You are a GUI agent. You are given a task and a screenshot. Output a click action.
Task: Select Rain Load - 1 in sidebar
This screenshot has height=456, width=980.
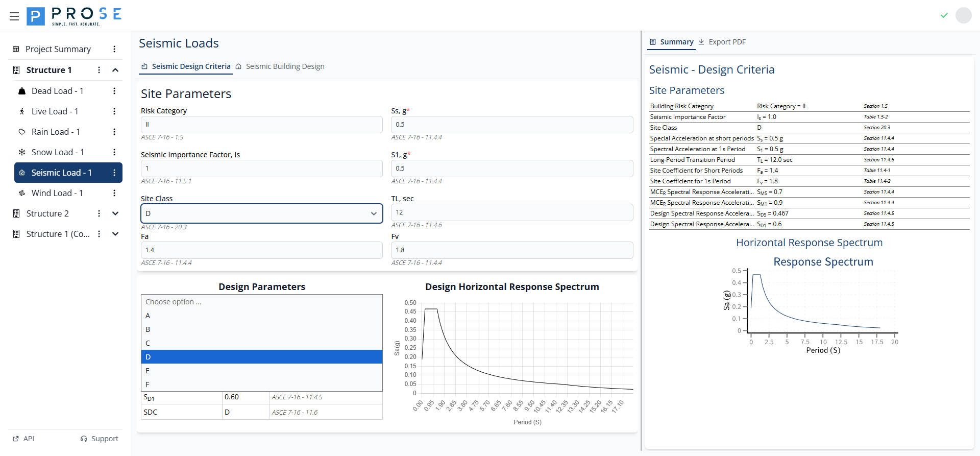pyautogui.click(x=56, y=132)
